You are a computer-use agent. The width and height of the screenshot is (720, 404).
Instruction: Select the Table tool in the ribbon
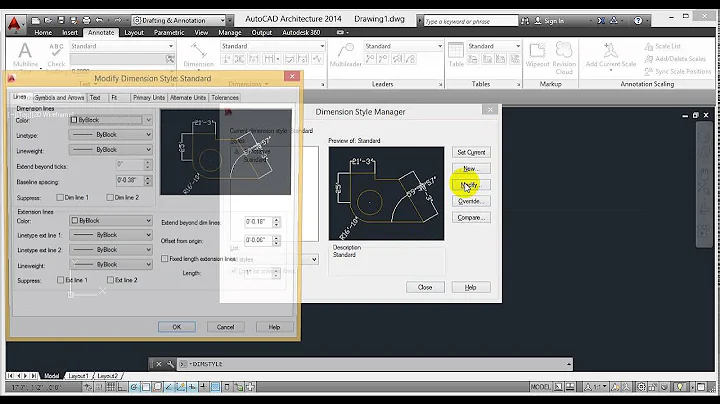click(456, 55)
